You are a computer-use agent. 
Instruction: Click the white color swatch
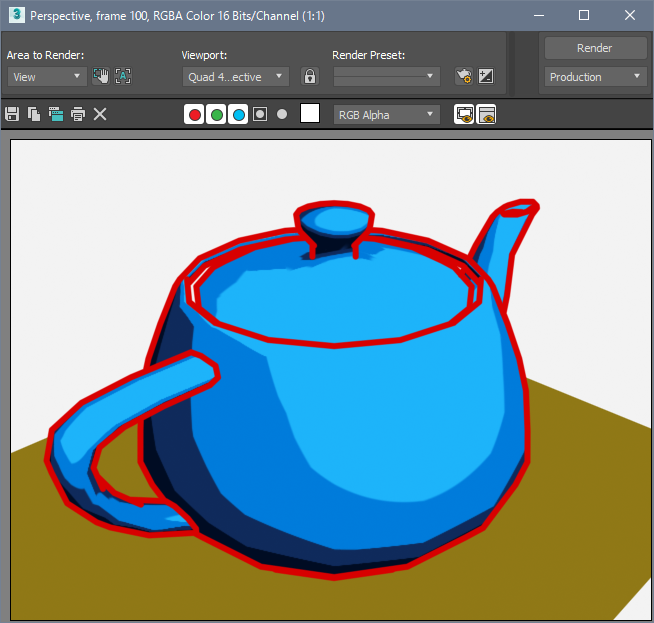310,114
